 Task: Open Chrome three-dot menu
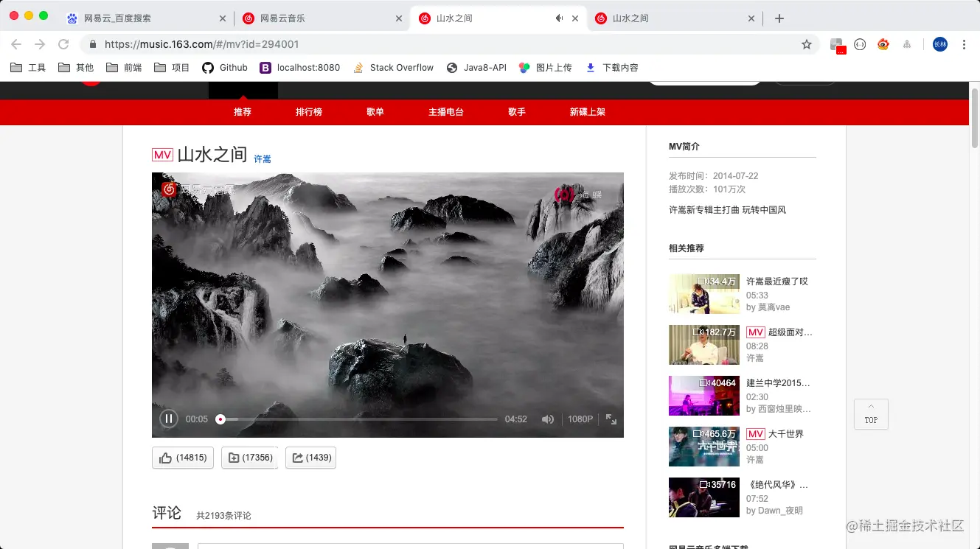coord(964,44)
